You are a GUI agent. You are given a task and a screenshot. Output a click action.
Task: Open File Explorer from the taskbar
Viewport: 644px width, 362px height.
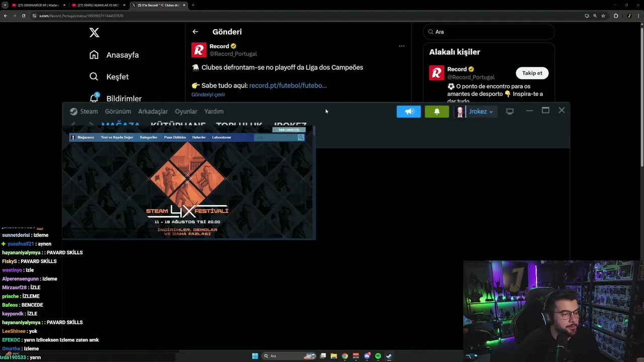pyautogui.click(x=334, y=356)
